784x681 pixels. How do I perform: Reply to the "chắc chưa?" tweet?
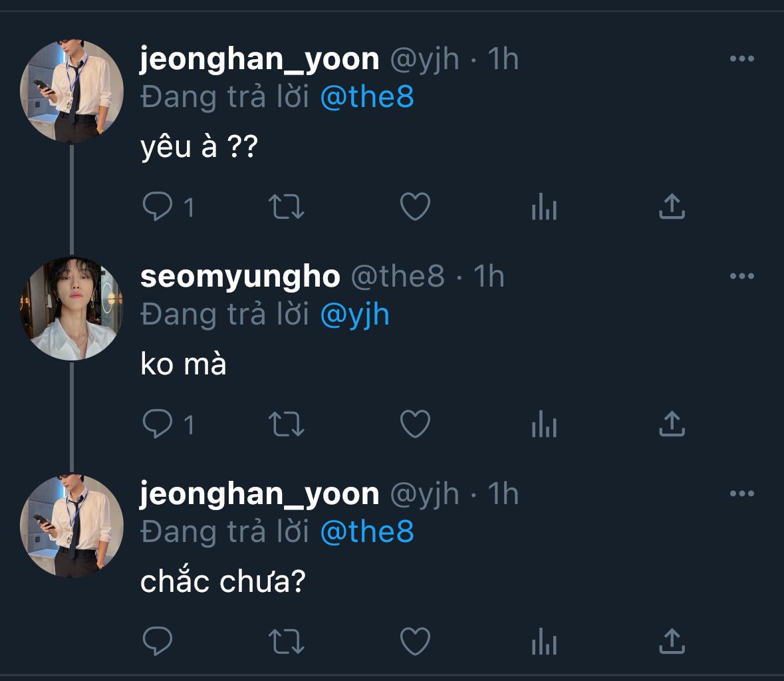[x=158, y=641]
